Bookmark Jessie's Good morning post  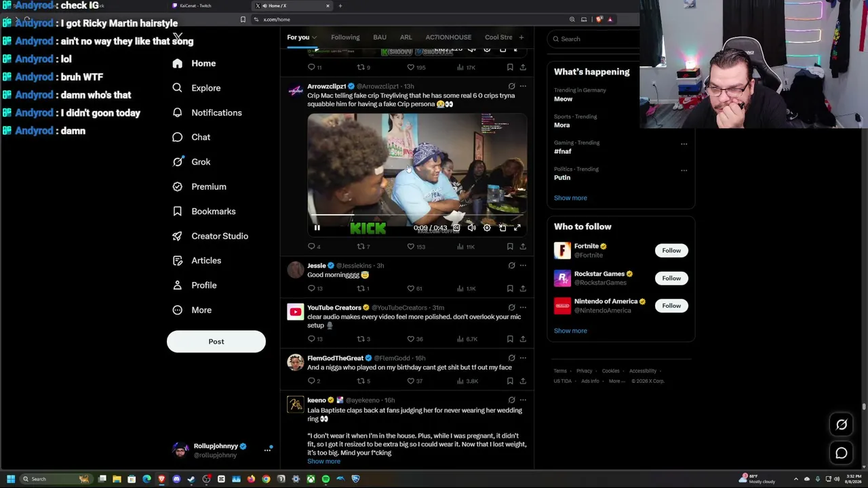510,289
